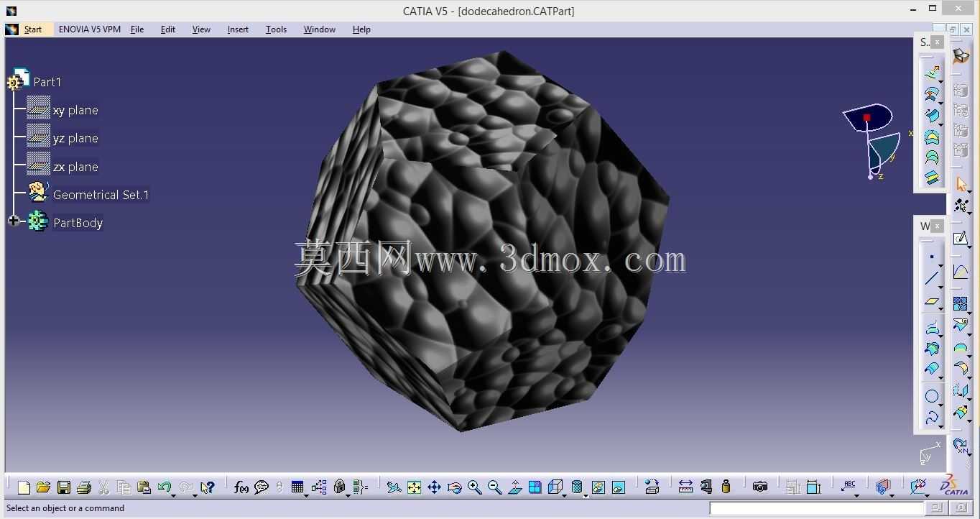The width and height of the screenshot is (980, 519).
Task: Open the ENOVIA V5 VPM menu
Action: pos(90,29)
